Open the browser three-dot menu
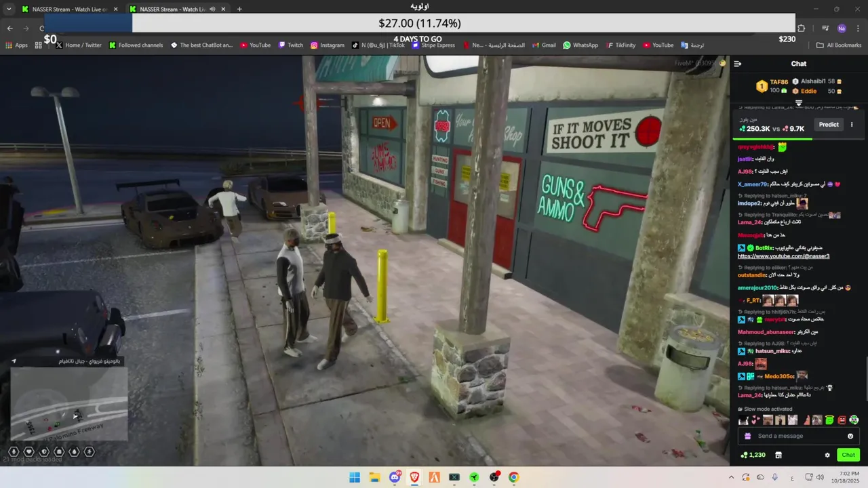The image size is (868, 488). click(x=859, y=28)
